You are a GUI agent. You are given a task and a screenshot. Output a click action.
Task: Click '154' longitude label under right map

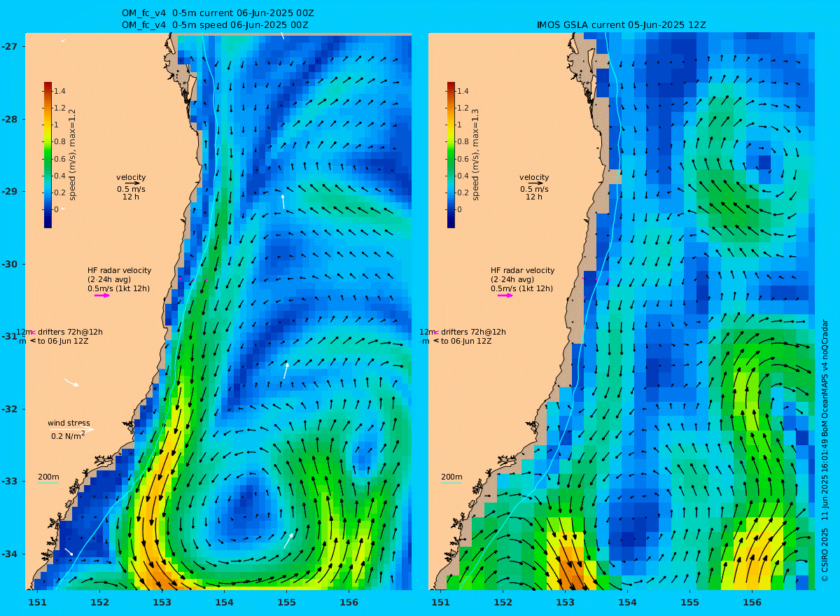coord(627,601)
